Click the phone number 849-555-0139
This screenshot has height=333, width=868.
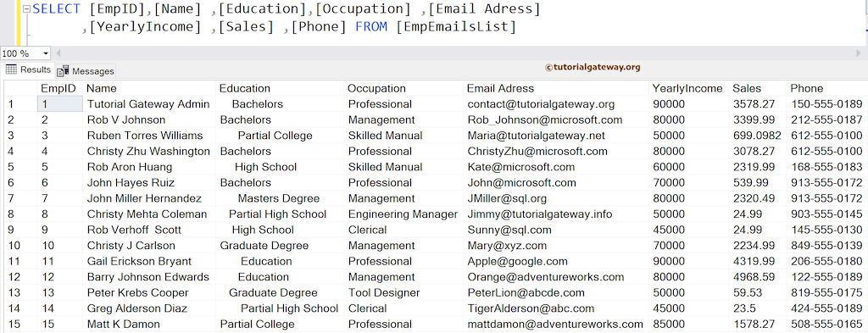(827, 246)
